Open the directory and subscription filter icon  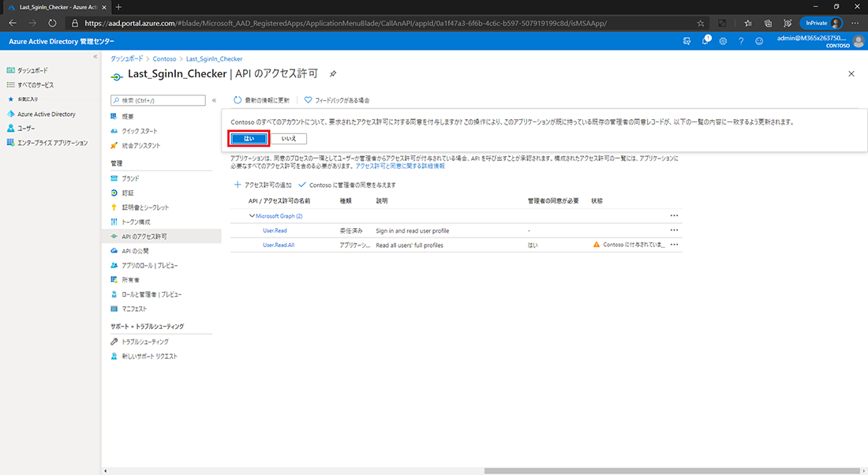[x=687, y=41]
